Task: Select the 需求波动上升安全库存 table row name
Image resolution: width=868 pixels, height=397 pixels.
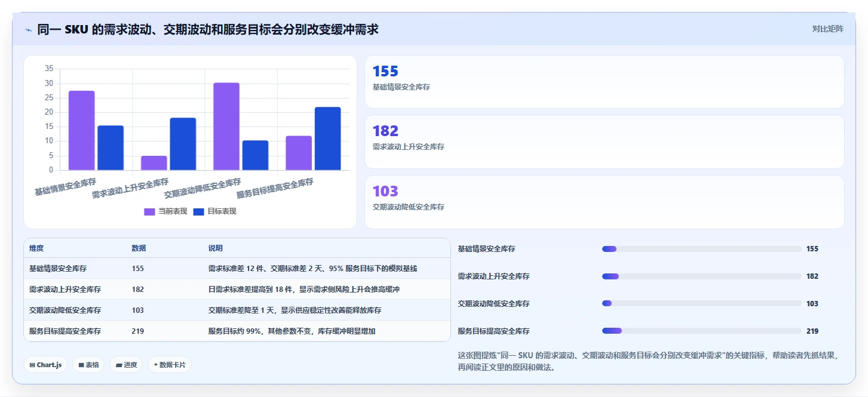Action: click(65, 290)
